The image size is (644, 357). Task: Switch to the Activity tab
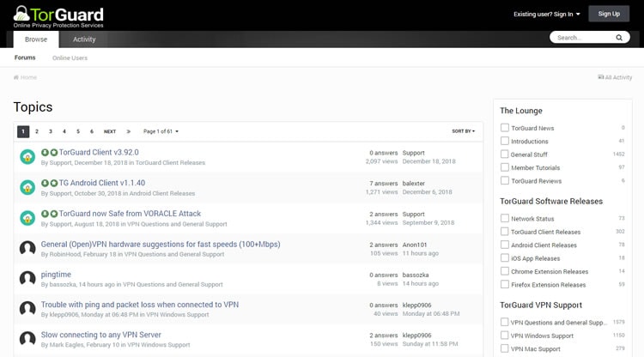pos(84,39)
